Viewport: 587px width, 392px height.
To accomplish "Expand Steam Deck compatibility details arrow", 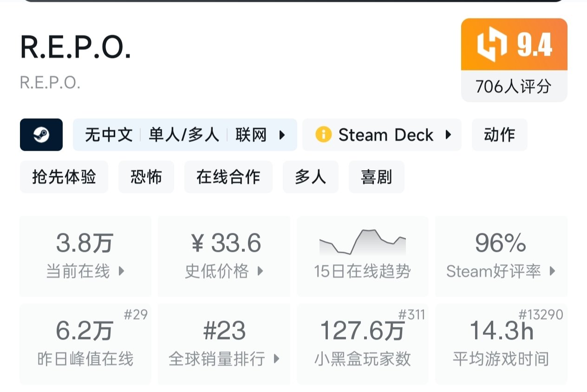I will tap(448, 135).
